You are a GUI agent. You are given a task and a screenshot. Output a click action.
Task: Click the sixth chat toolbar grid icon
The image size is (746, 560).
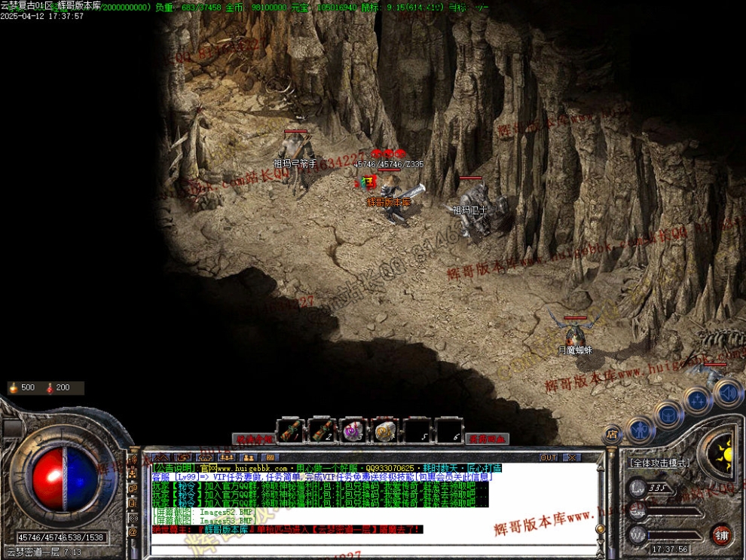click(269, 457)
